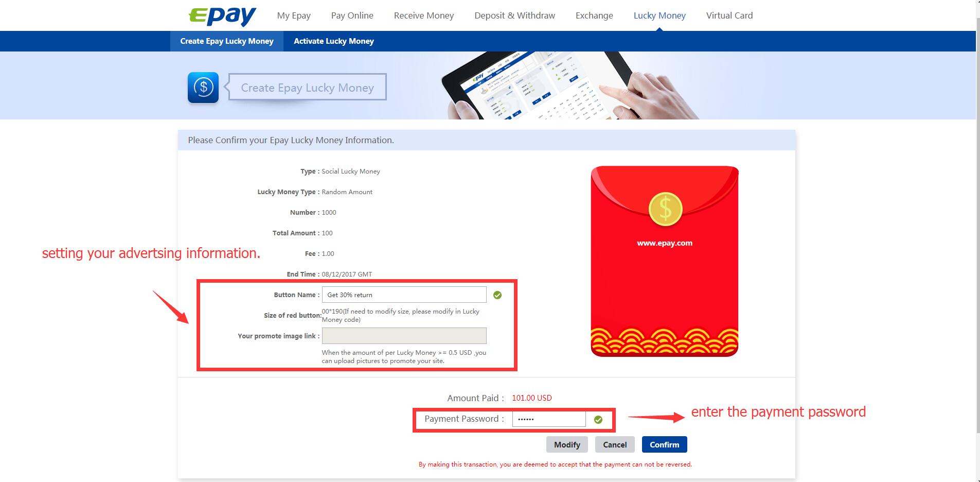Click the Create Epay Lucky Money banner title
The width and height of the screenshot is (980, 482).
pyautogui.click(x=307, y=88)
